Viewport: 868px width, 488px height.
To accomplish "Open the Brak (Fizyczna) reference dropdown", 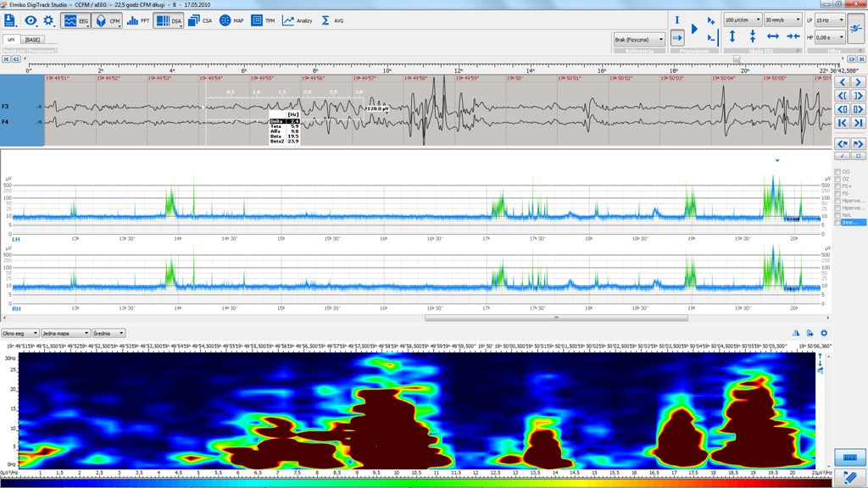I will (639, 40).
